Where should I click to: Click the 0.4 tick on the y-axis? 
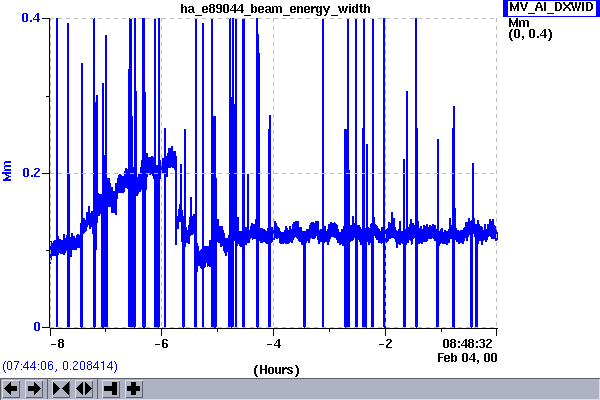point(31,19)
